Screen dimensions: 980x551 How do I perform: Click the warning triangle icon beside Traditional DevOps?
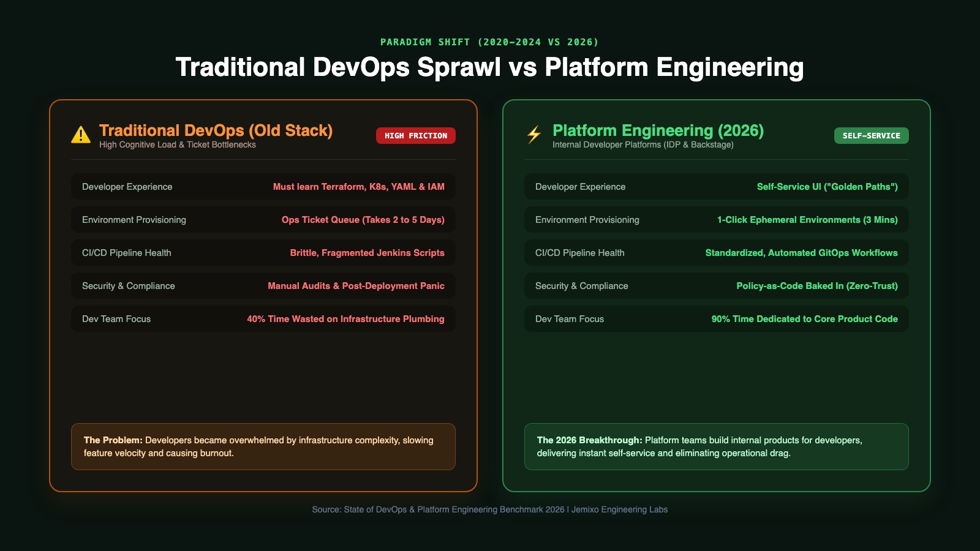[81, 135]
